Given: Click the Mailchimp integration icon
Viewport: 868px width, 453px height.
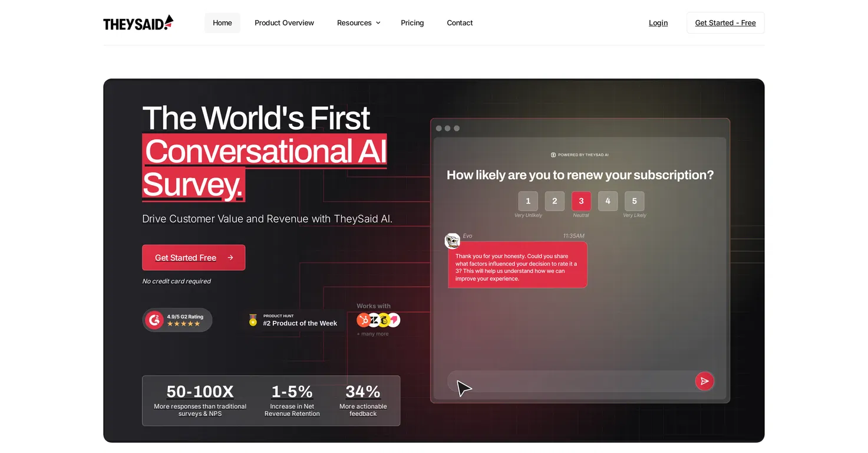Looking at the screenshot, I should point(384,320).
